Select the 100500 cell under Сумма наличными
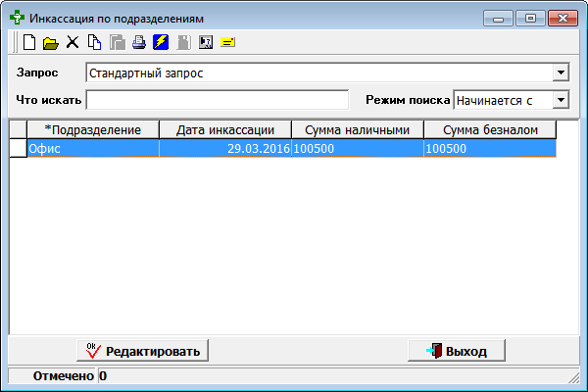The height and width of the screenshot is (392, 588). pyautogui.click(x=358, y=149)
